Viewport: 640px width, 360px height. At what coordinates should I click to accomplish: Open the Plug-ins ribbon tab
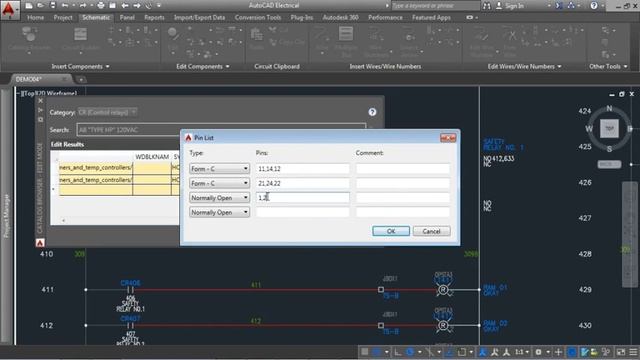[x=302, y=18]
